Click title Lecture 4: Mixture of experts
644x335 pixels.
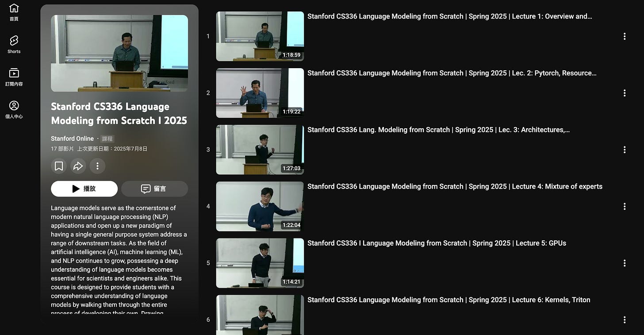point(455,186)
